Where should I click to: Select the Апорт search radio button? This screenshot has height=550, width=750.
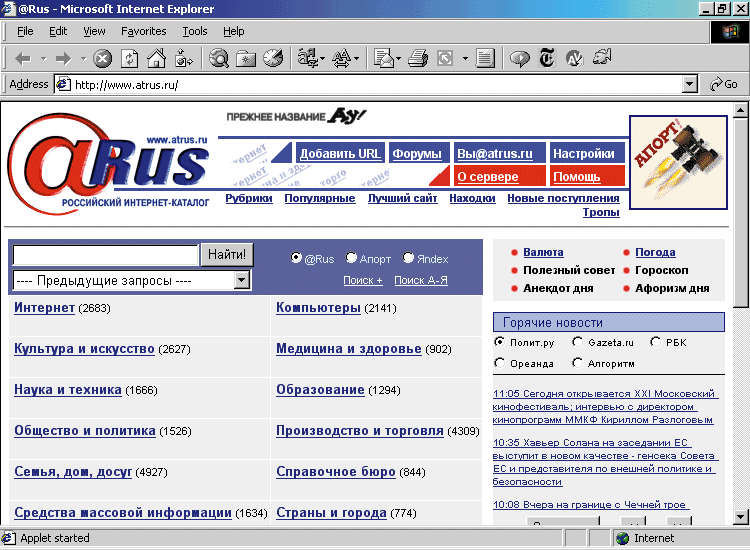(351, 258)
